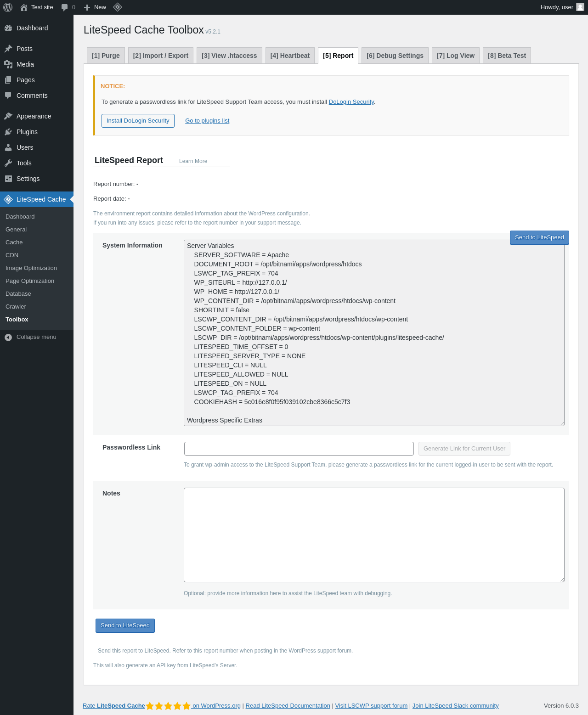Click inside the System Information report textarea

click(374, 333)
